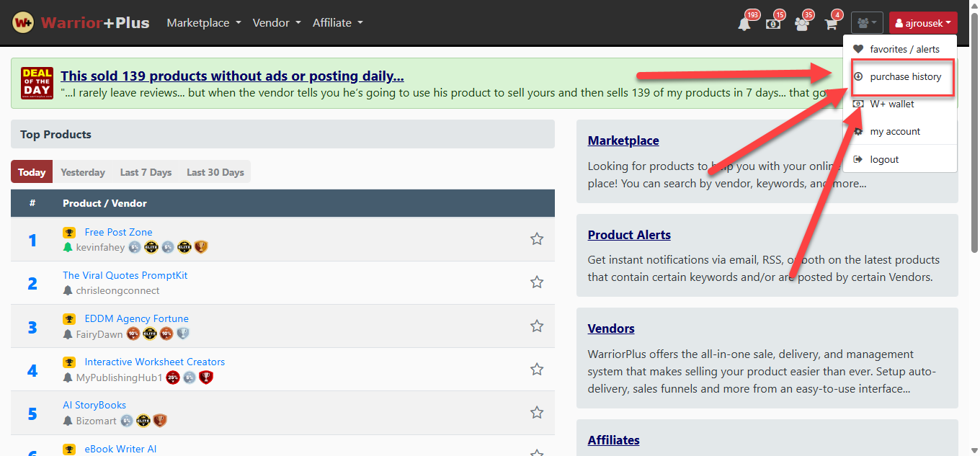
Task: Click FairyDawn's ELITE badge
Action: (x=150, y=334)
